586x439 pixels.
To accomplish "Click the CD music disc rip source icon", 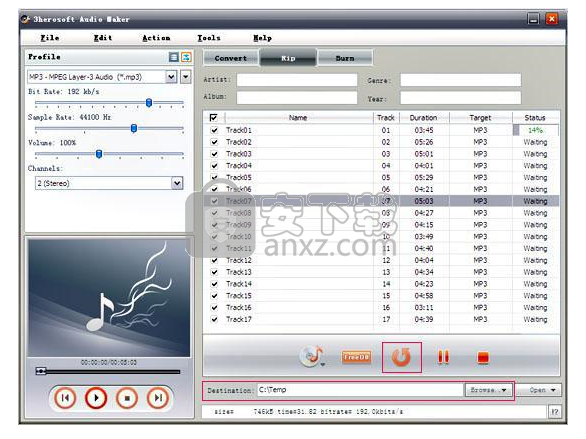I will point(312,356).
